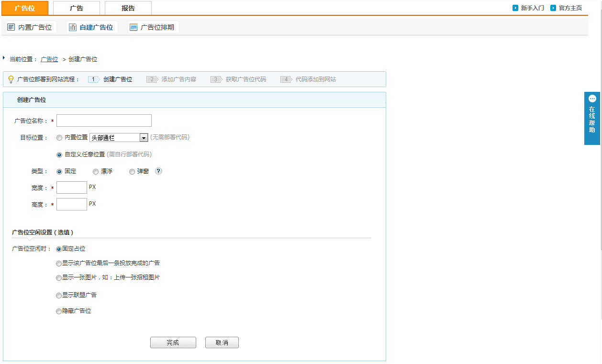The height and width of the screenshot is (364, 602).
Task: Click the 内置广告位 list icon
Action: [11, 27]
